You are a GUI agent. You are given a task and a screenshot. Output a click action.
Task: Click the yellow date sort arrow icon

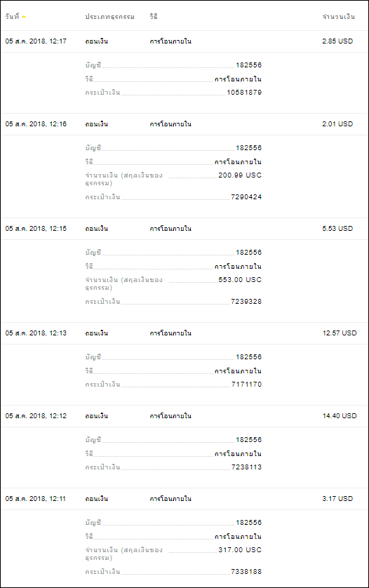[x=24, y=17]
